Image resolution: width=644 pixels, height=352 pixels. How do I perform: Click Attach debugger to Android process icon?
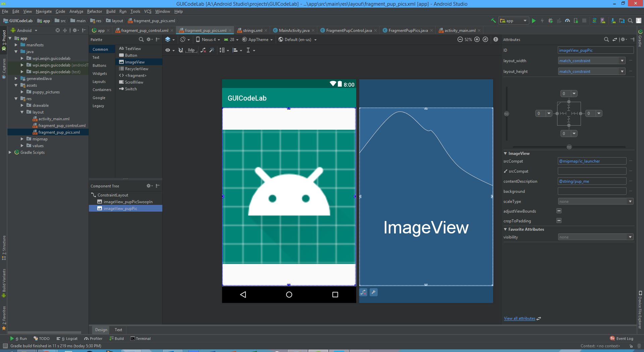click(x=576, y=20)
